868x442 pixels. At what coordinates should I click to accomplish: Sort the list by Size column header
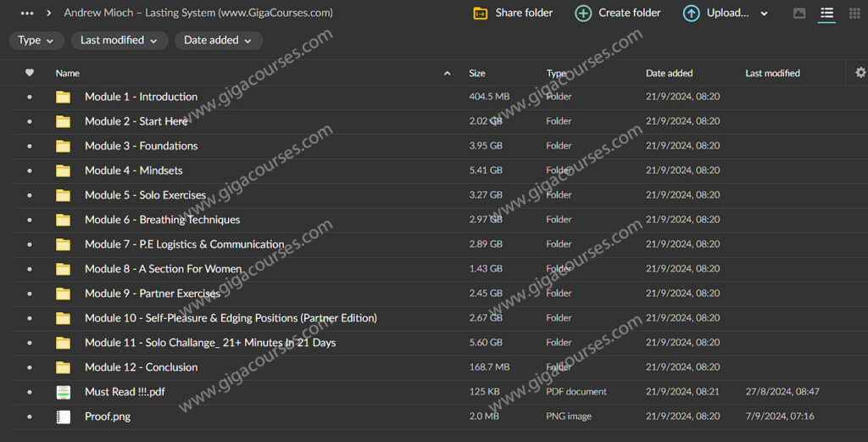click(x=477, y=74)
